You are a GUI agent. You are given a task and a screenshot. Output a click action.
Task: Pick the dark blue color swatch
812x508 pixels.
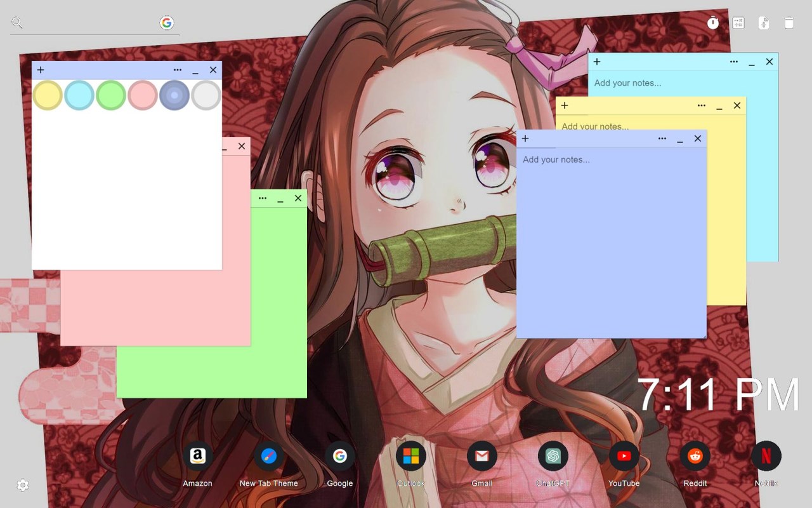[174, 95]
